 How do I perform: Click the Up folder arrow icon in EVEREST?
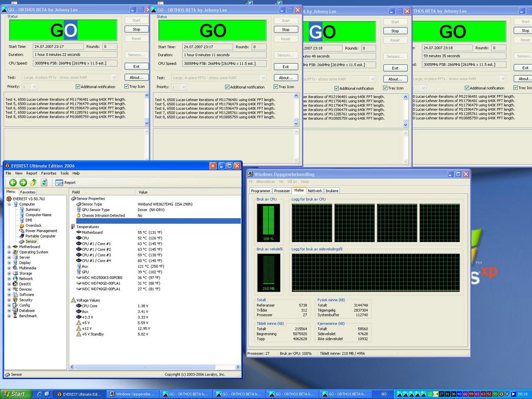pos(34,182)
